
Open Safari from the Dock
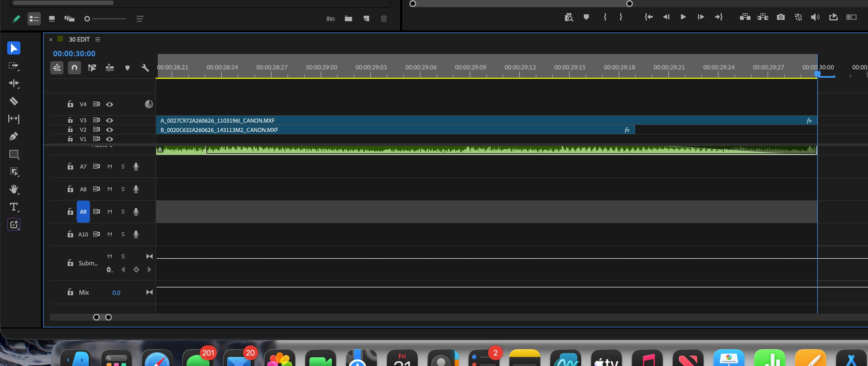[157, 358]
